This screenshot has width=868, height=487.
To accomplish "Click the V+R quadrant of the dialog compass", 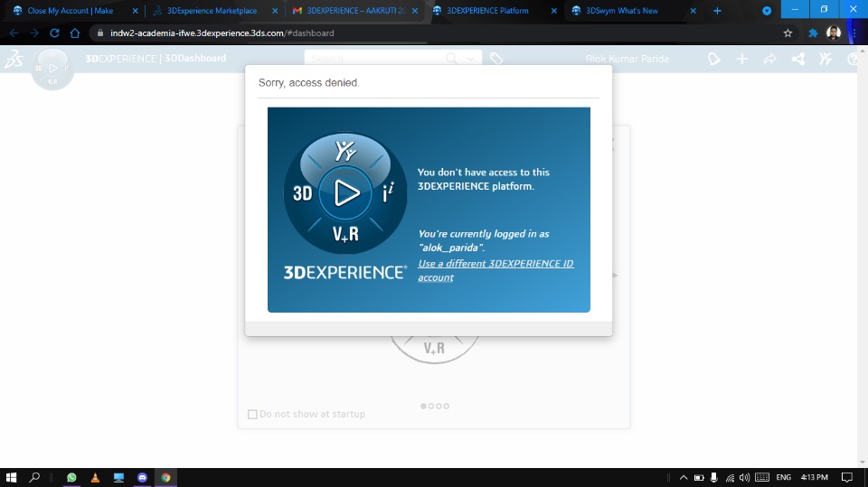I will (345, 234).
